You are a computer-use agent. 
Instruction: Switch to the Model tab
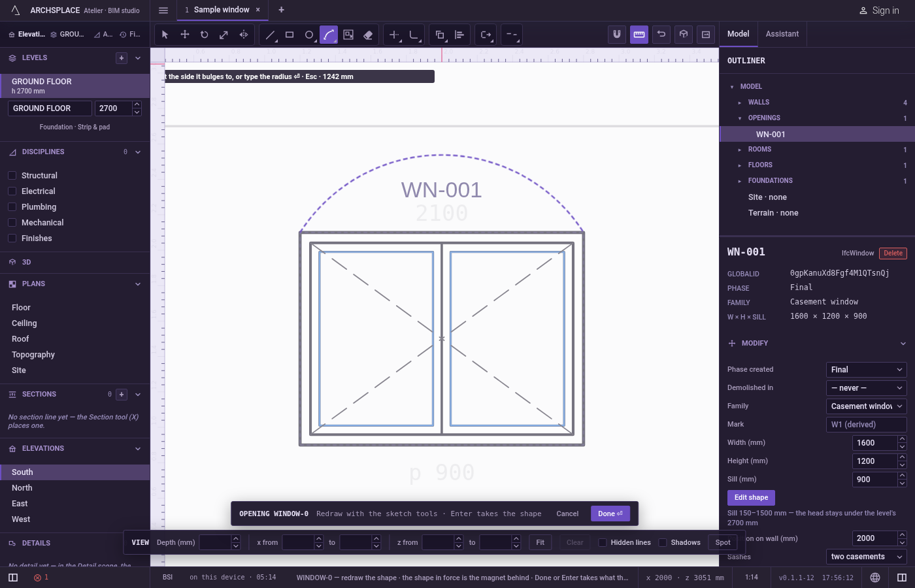pyautogui.click(x=739, y=34)
